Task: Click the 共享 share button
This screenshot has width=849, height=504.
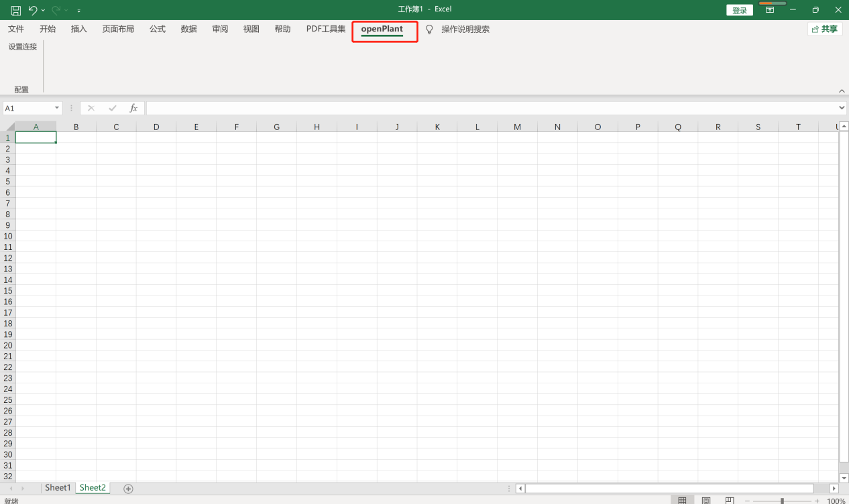Action: (825, 29)
